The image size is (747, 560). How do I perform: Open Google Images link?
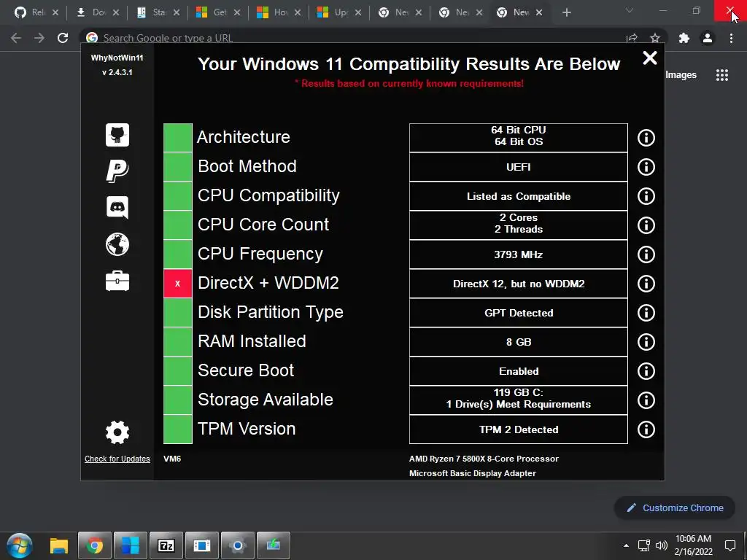coord(681,75)
